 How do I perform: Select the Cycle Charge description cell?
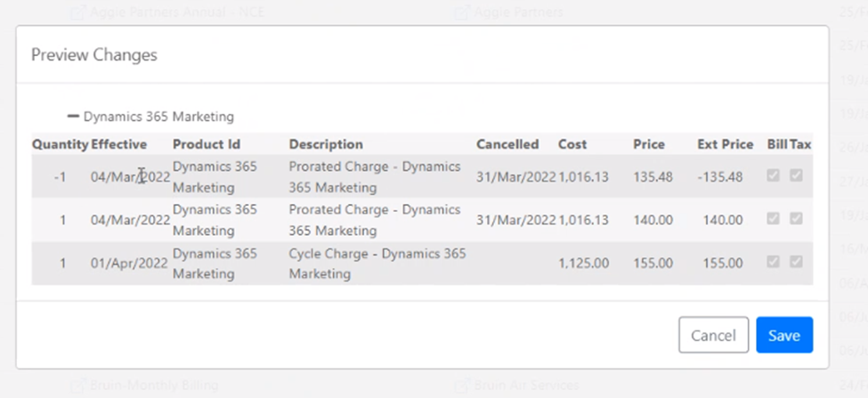click(x=377, y=264)
